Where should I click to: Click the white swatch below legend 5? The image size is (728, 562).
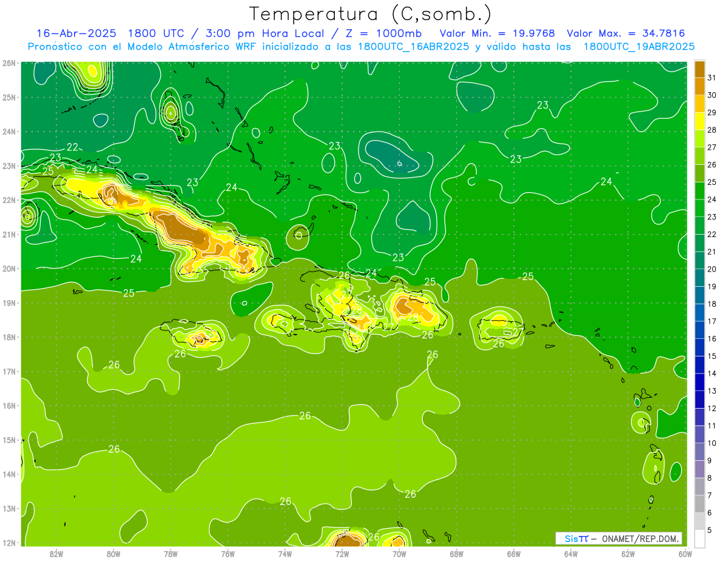[700, 538]
